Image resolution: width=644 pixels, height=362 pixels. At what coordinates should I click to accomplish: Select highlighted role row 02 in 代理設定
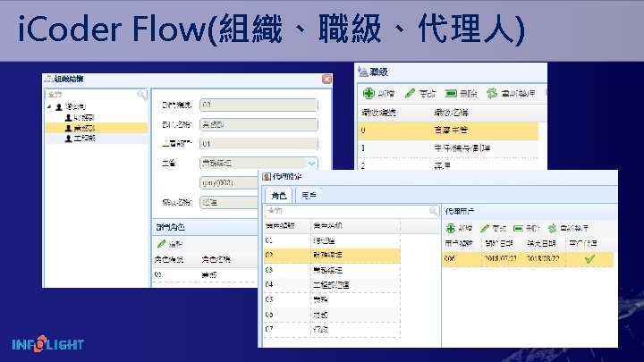(x=332, y=256)
